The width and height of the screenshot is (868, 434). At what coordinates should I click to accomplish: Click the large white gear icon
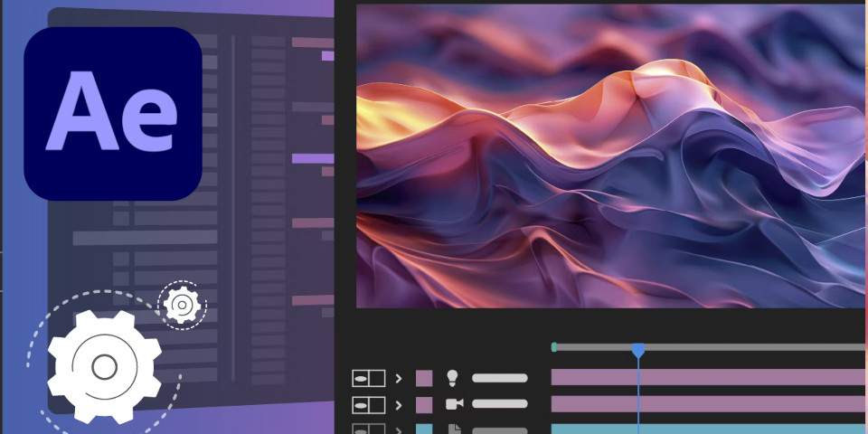pyautogui.click(x=104, y=366)
